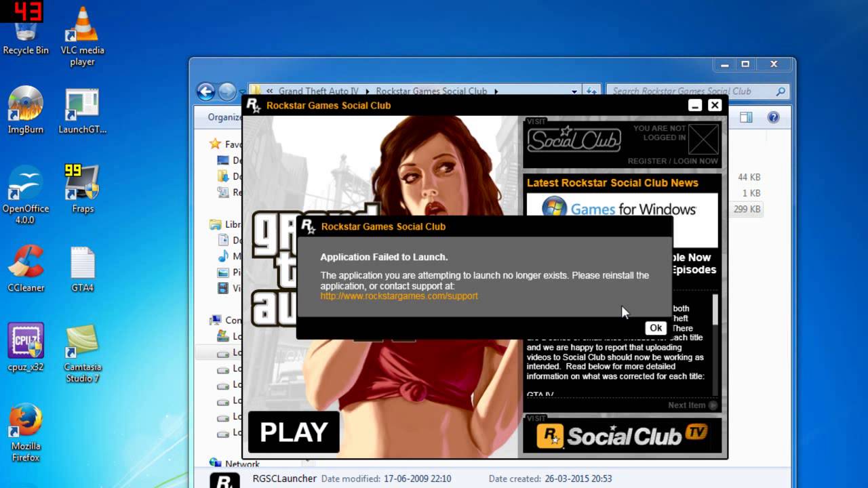Screen dimensions: 868x488
Task: Open the CCleaner desktop icon
Action: click(26, 268)
